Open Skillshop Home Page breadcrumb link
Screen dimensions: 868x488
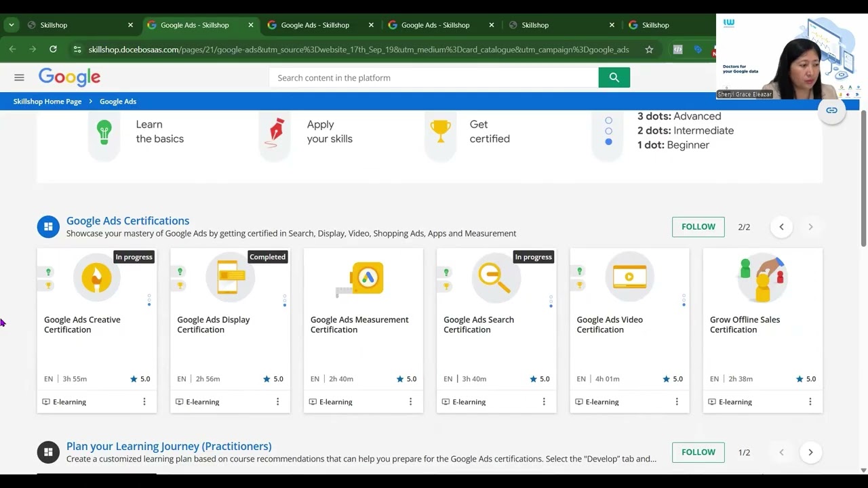[x=47, y=102]
